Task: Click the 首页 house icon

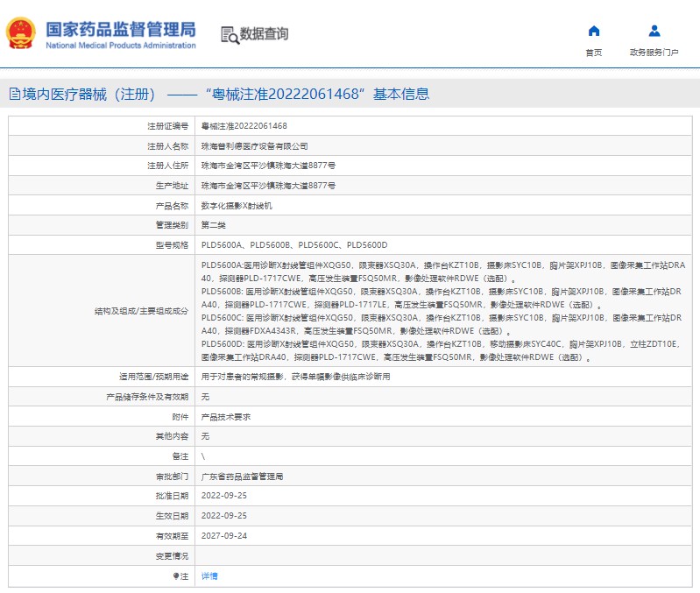Action: click(x=593, y=31)
